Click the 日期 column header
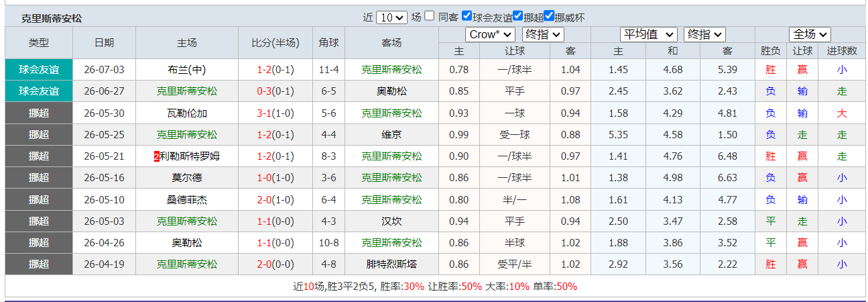 tap(104, 42)
